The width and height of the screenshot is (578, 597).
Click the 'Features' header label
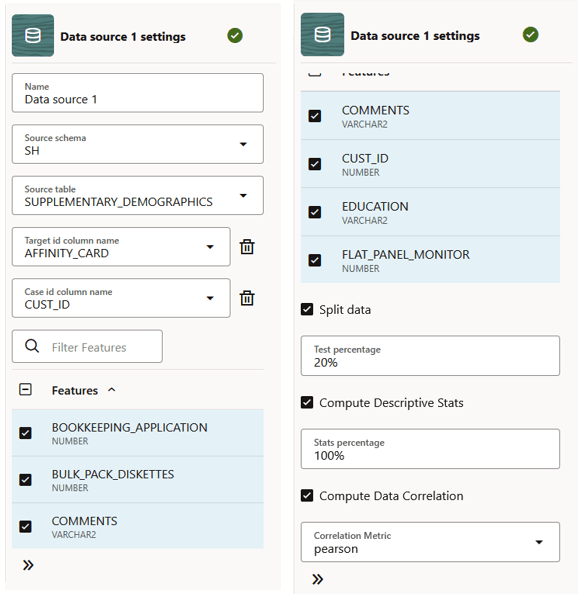(75, 390)
